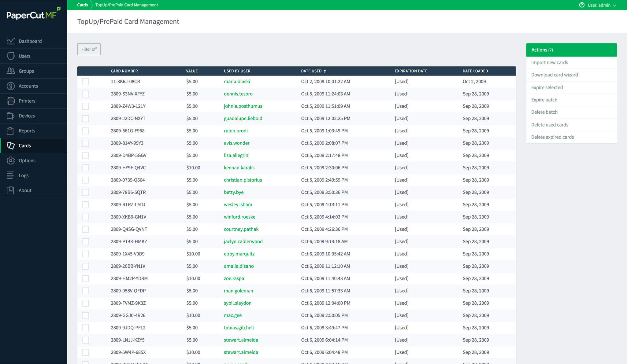
Task: Click the Groups people icon
Action: tap(11, 71)
